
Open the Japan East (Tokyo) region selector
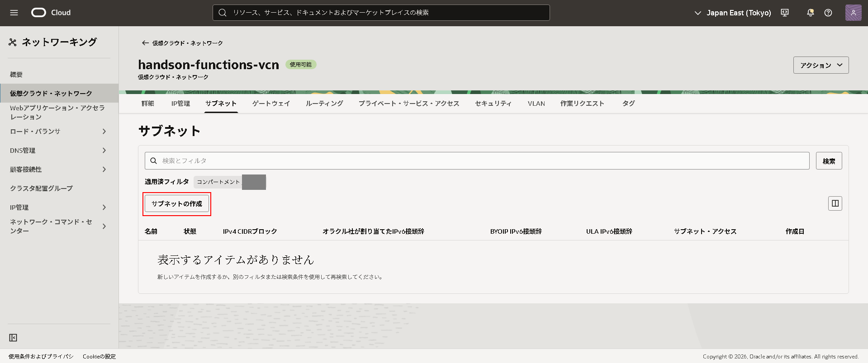(x=733, y=13)
